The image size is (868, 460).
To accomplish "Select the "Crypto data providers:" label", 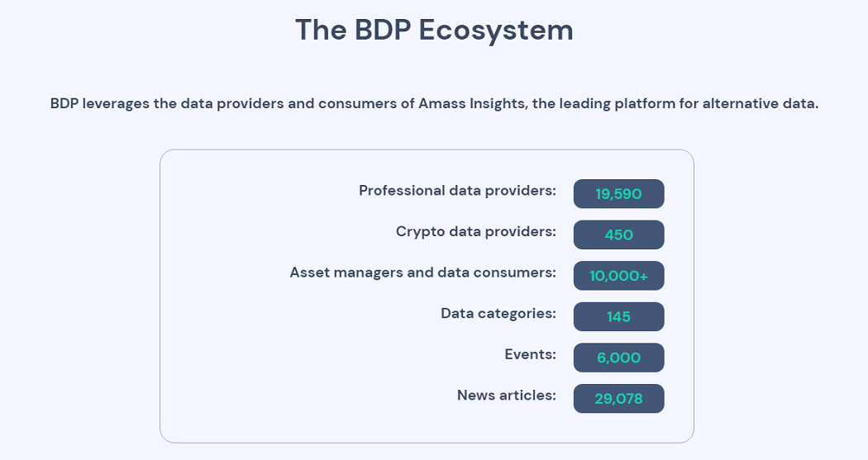I will (x=476, y=232).
